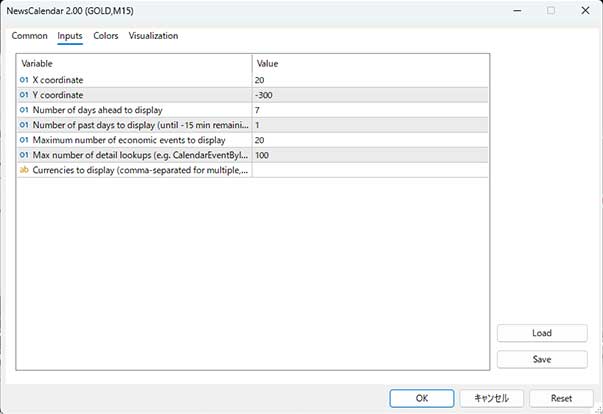Screen dimensions: 603x414
Task: Click the integer icon beside X coordinate
Action: (x=24, y=80)
